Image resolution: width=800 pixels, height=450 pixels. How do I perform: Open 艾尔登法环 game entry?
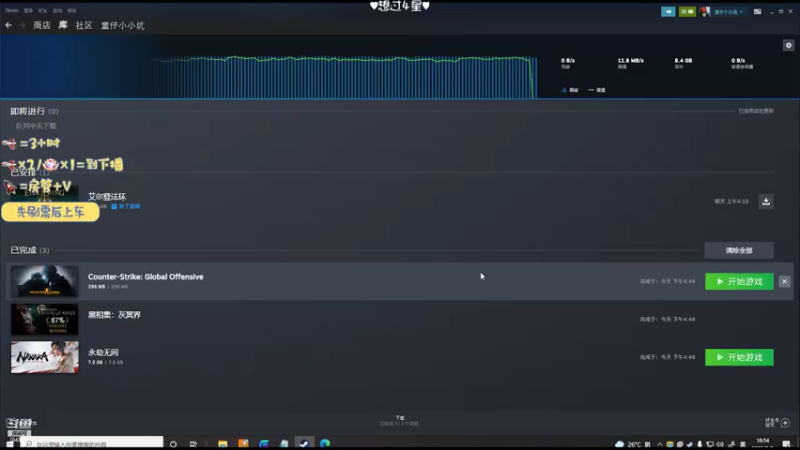coord(107,196)
